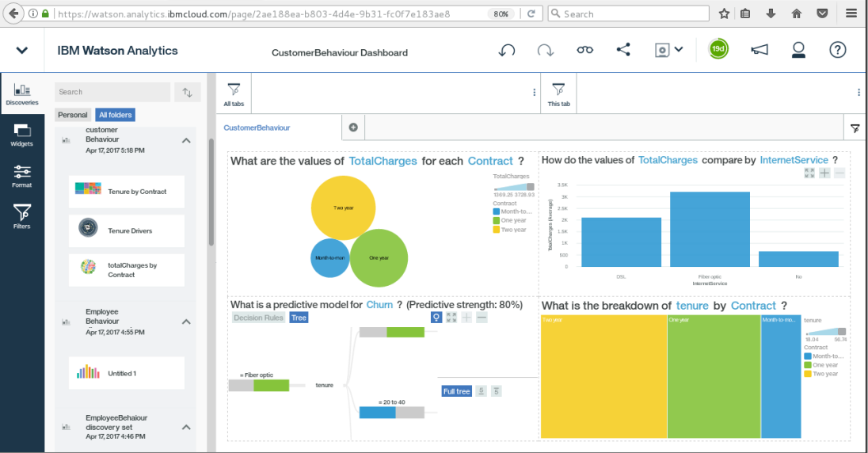The height and width of the screenshot is (453, 868).
Task: Maximize the InternetService bar chart
Action: pos(809,173)
